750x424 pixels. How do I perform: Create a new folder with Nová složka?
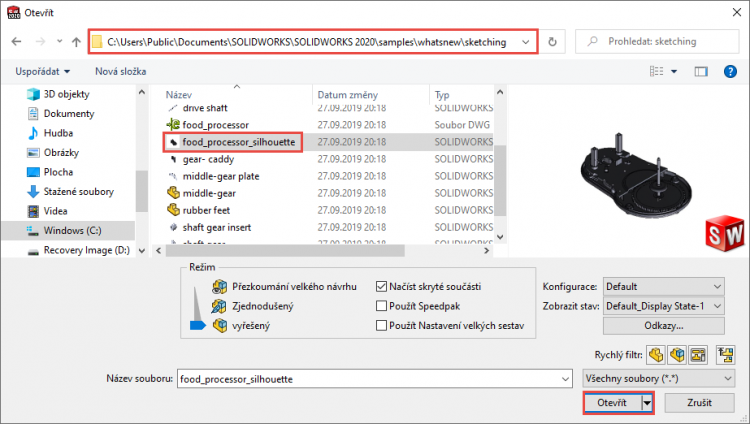(x=121, y=72)
